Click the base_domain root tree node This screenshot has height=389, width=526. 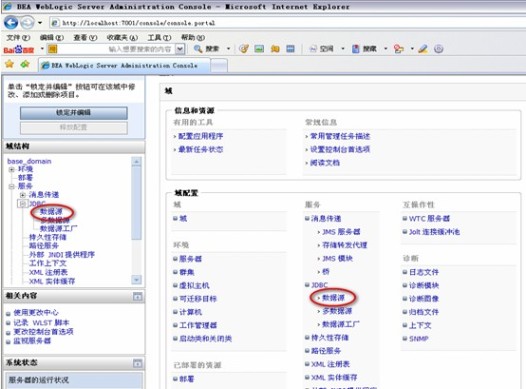pos(29,161)
